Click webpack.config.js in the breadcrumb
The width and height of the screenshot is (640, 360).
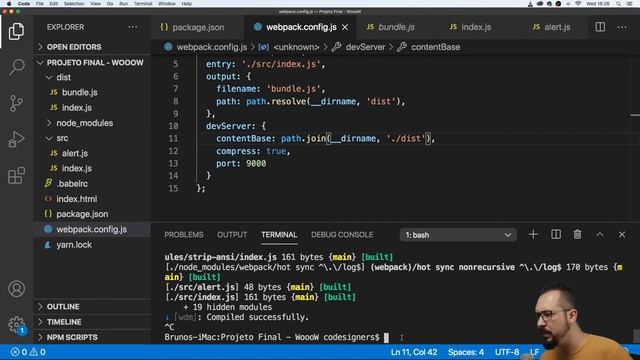click(211, 47)
